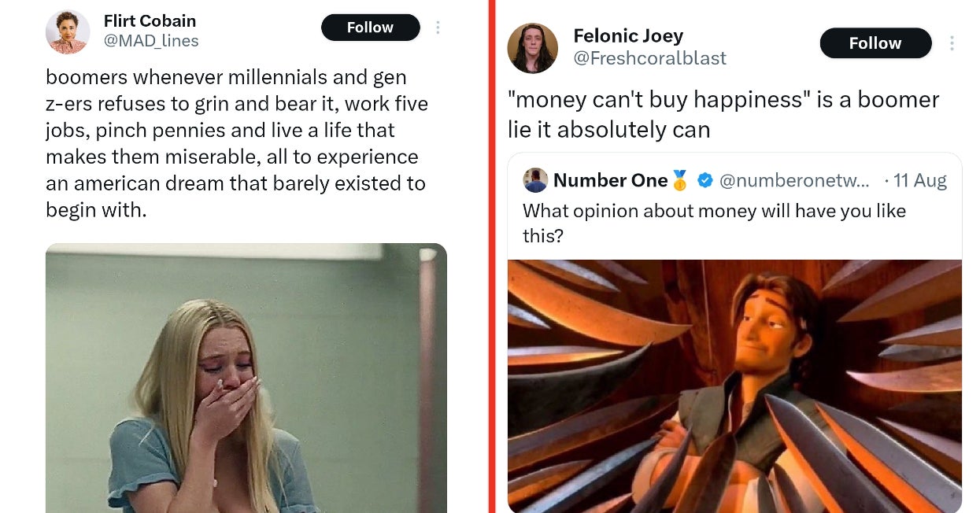Open more options on Felonic Joey's tweet
This screenshot has height=513, width=980.
tap(952, 43)
